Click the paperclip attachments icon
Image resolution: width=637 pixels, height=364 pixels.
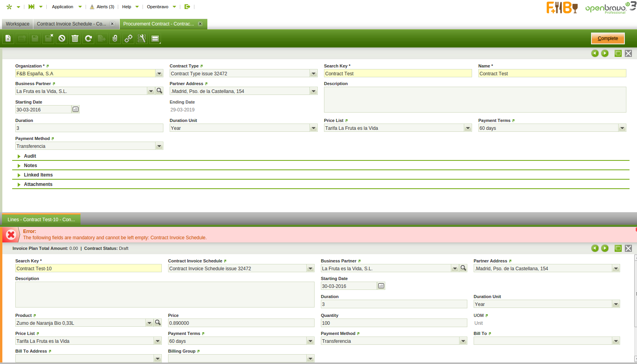click(115, 38)
